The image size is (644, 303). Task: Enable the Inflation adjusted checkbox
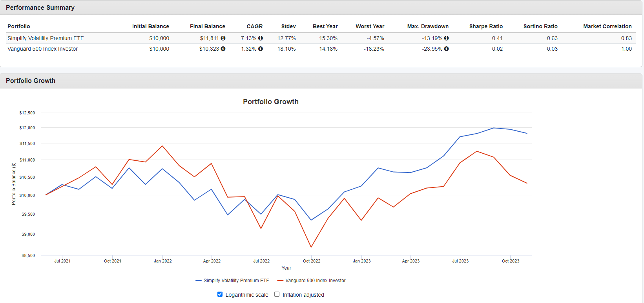click(x=277, y=294)
